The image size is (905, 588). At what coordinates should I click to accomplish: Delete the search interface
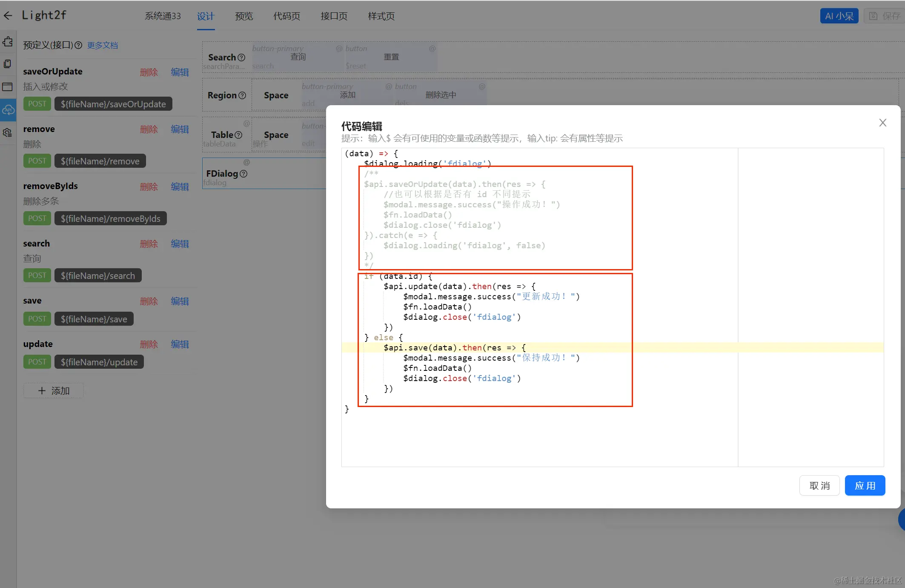point(149,244)
